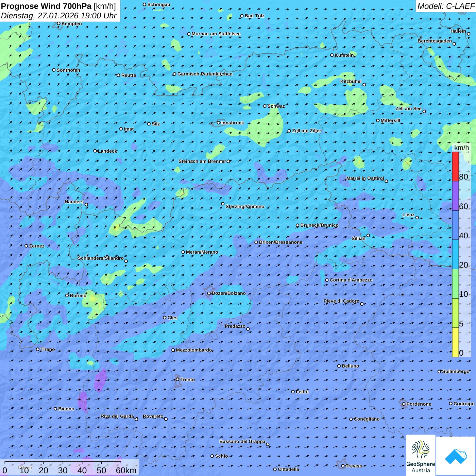Screen dimensions: 476x476
Task: Click the 'Mittersill' label
Action: 390,120
